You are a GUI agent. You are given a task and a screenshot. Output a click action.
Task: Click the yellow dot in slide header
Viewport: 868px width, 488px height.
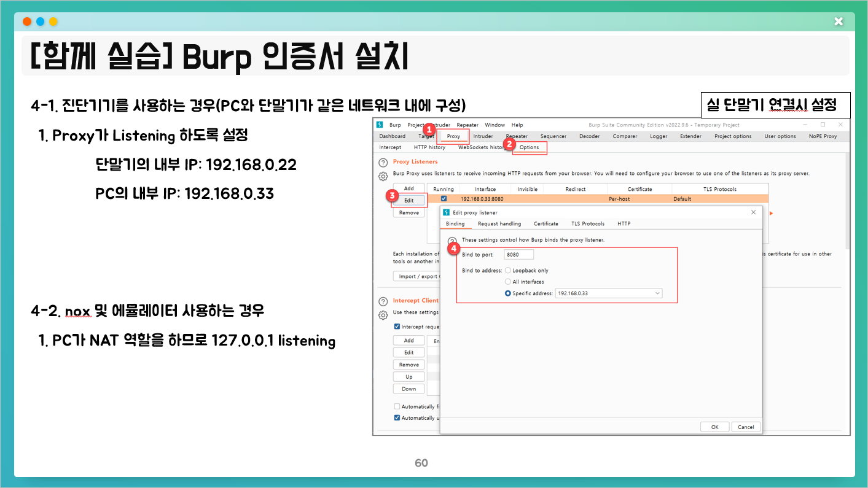pyautogui.click(x=53, y=21)
